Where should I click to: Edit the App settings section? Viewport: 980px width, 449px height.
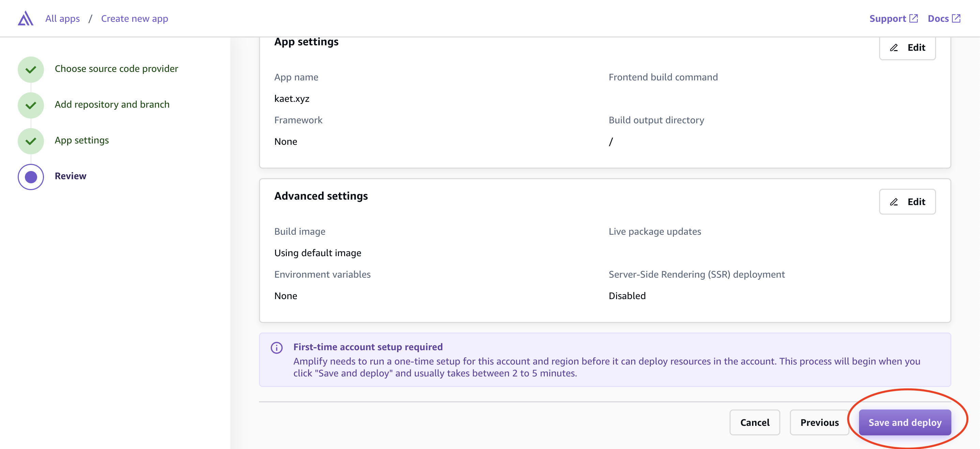907,48
